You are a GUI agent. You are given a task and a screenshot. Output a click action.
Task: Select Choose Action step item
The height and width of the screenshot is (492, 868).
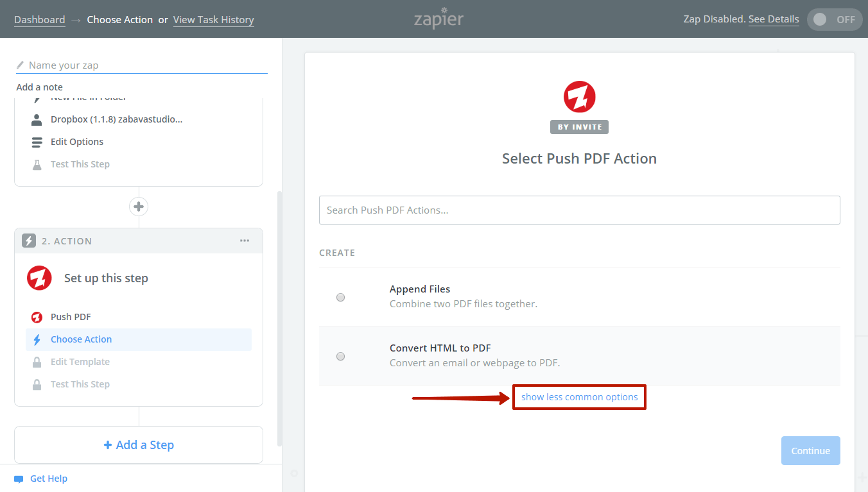pyautogui.click(x=139, y=339)
